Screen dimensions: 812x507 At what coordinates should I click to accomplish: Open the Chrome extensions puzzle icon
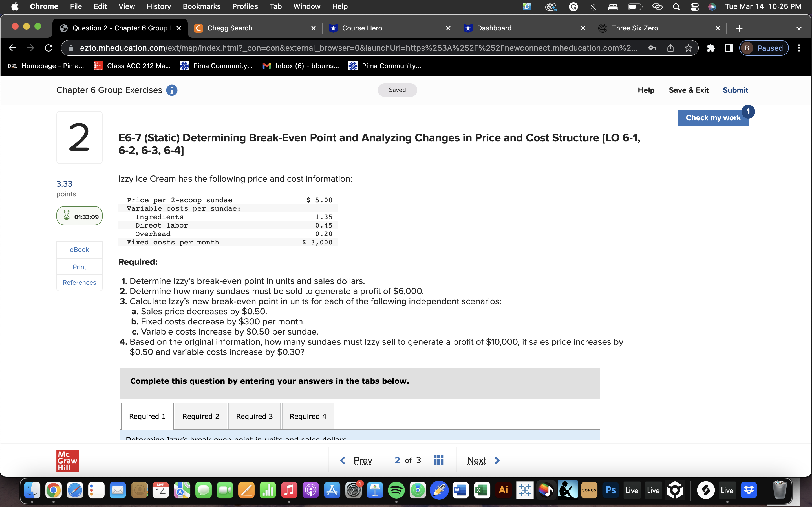point(711,48)
